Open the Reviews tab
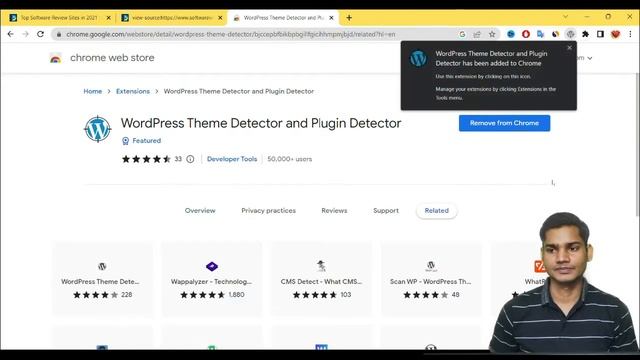640x360 pixels. pos(334,211)
